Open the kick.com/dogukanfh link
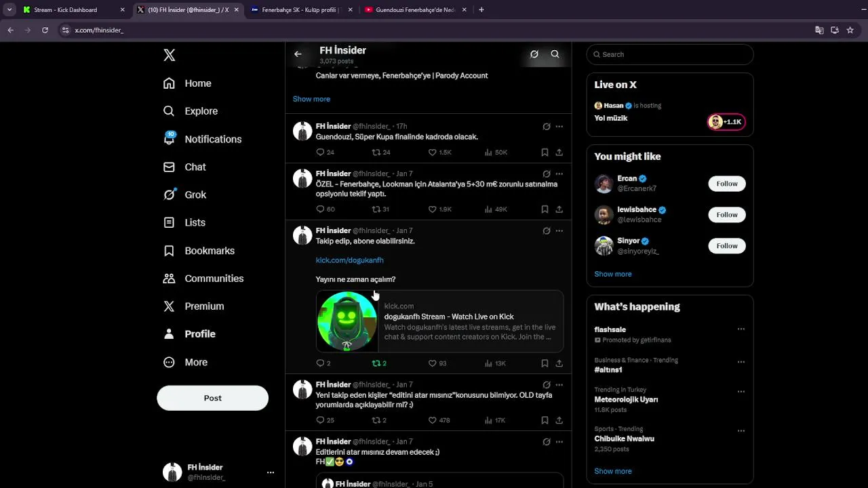Screen dimensions: 868x488 [349, 260]
